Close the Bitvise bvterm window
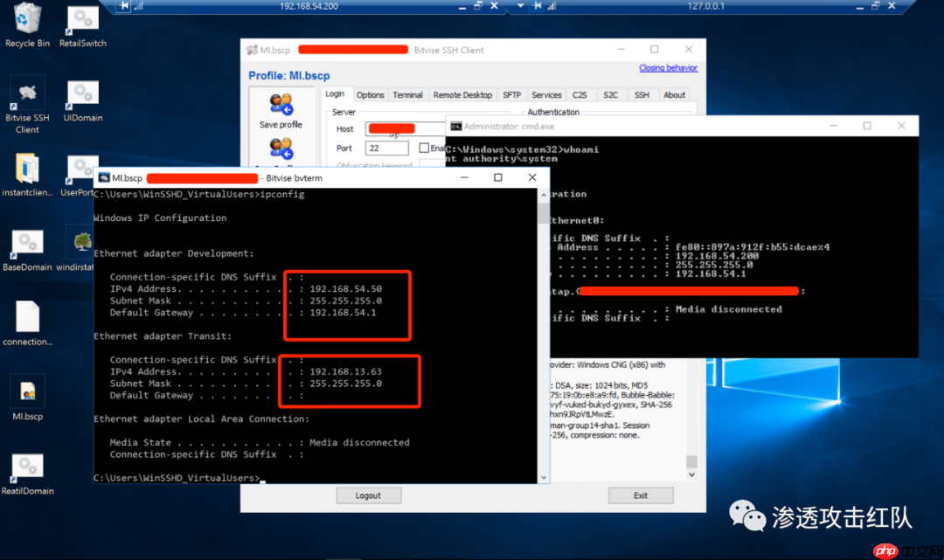This screenshot has height=560, width=944. pos(532,177)
